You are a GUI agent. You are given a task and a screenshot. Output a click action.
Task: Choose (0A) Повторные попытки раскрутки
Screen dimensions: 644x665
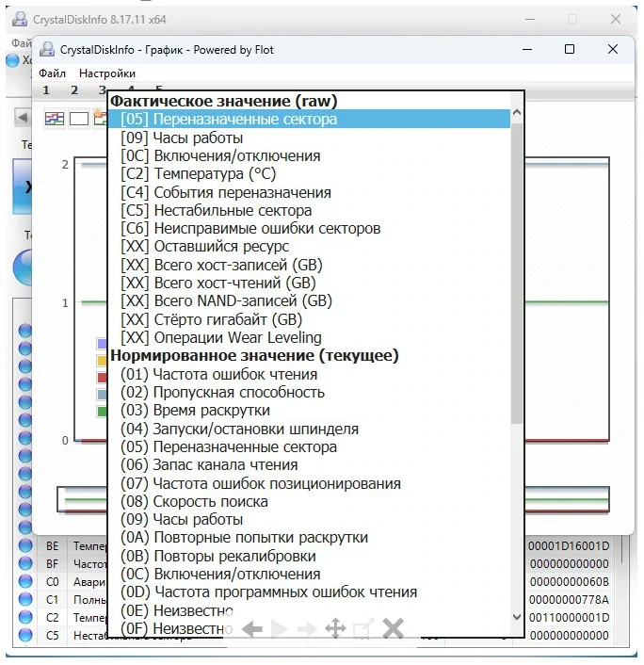(309, 537)
